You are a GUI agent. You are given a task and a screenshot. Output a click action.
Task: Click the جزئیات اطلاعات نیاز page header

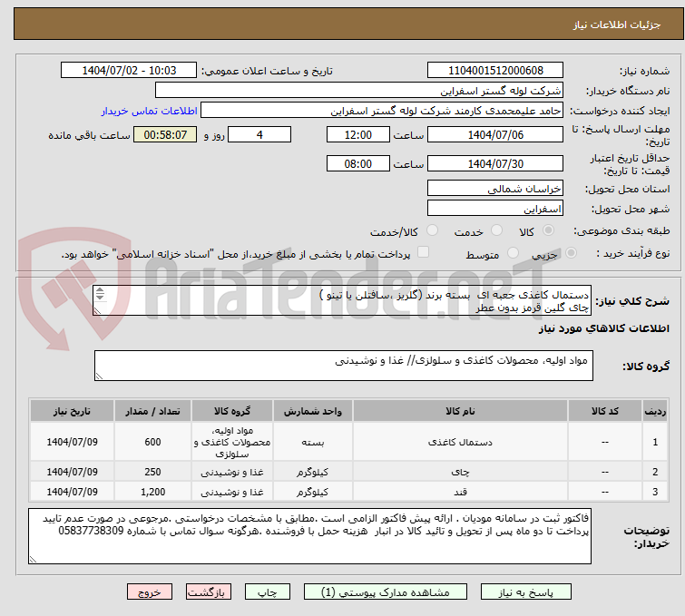(348, 24)
